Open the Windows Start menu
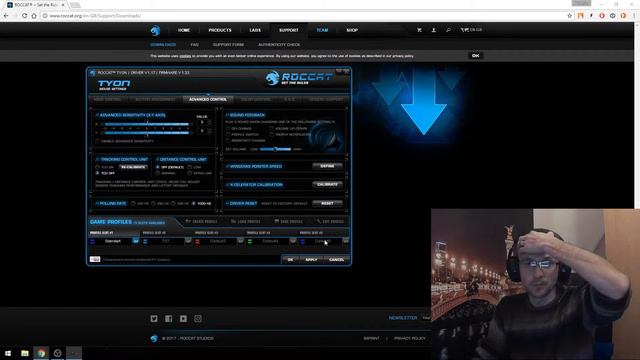 [x=8, y=353]
